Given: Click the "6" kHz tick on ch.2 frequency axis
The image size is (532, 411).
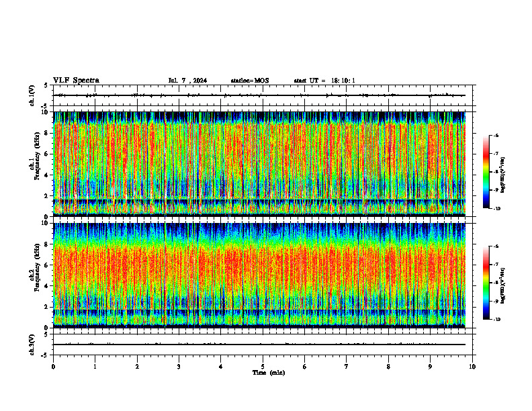Looking at the screenshot, I should click(x=47, y=265).
